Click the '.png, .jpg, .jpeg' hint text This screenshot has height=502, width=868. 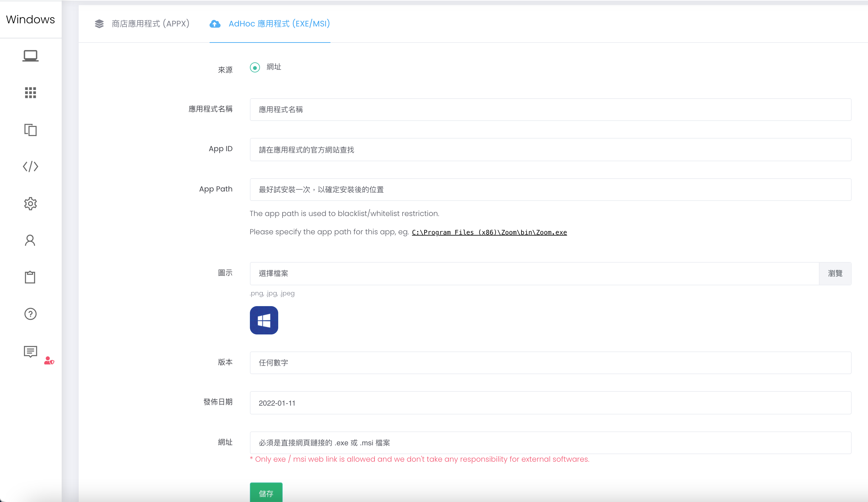[272, 294]
